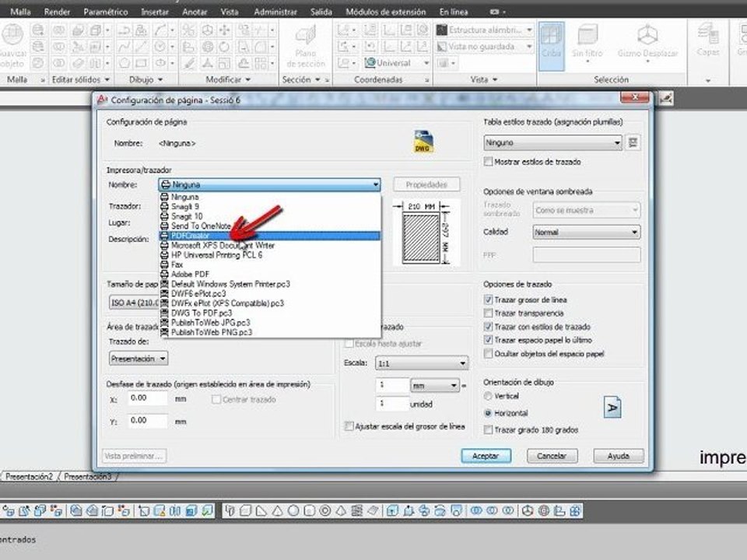This screenshot has height=560, width=747.
Task: Pick Microsoft XPS Document Writer
Action: click(x=270, y=245)
